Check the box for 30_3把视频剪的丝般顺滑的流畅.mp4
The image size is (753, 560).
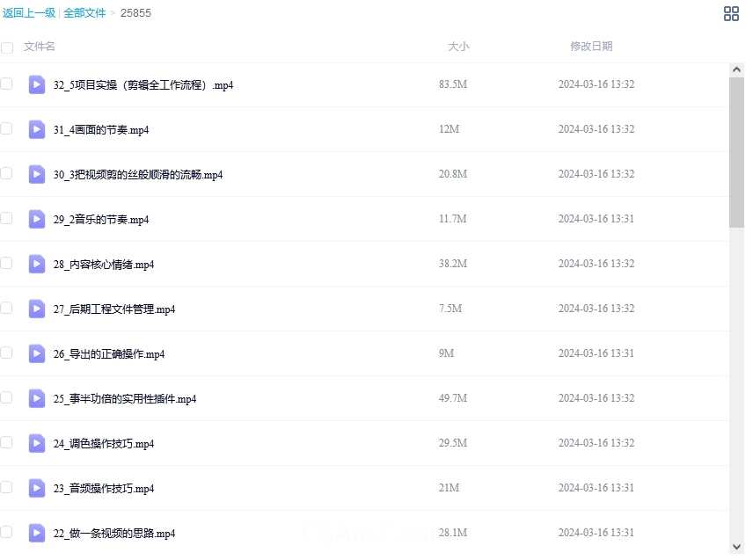[x=7, y=173]
